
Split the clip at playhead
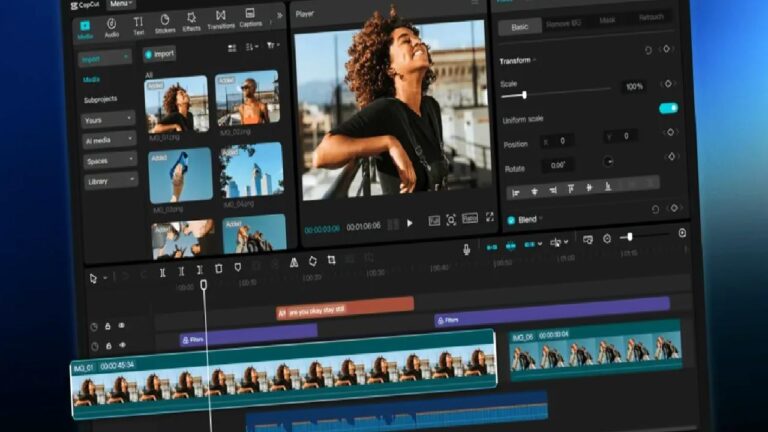(163, 273)
